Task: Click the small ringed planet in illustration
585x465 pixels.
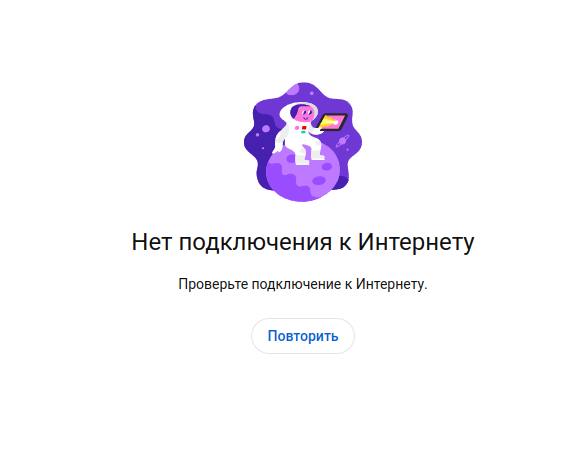Action: [342, 141]
